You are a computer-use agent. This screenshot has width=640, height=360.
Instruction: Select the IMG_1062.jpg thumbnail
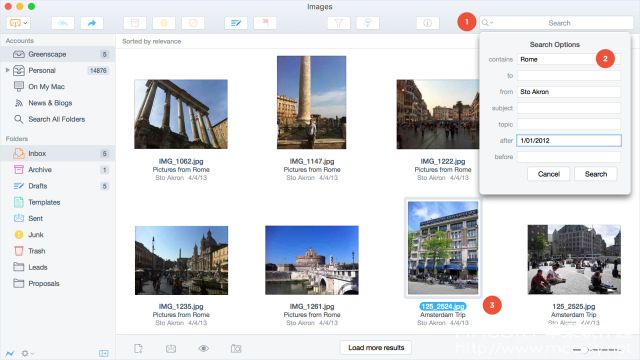[181, 114]
